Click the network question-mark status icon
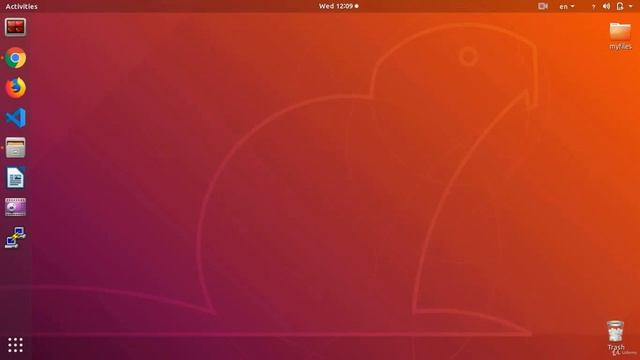The height and width of the screenshot is (360, 640). [x=593, y=7]
